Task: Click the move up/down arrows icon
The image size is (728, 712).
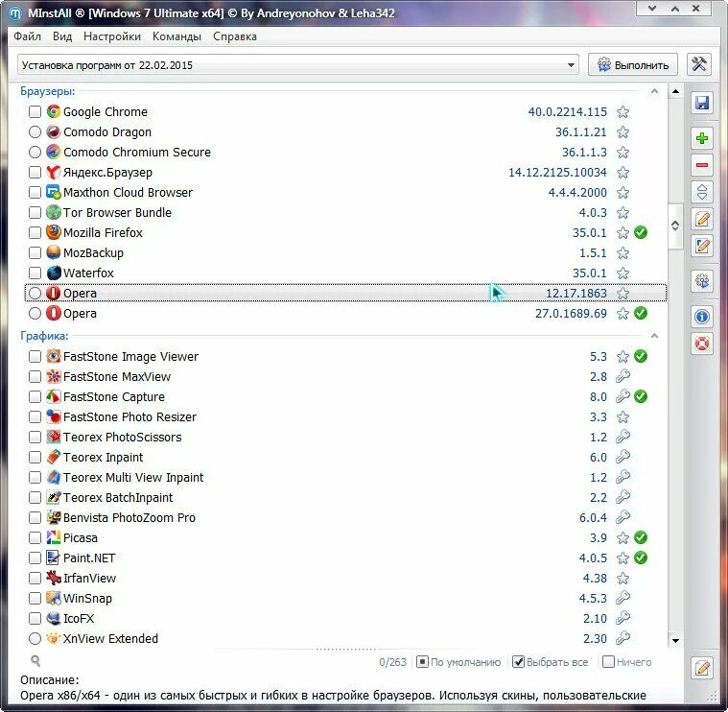Action: coord(702,192)
